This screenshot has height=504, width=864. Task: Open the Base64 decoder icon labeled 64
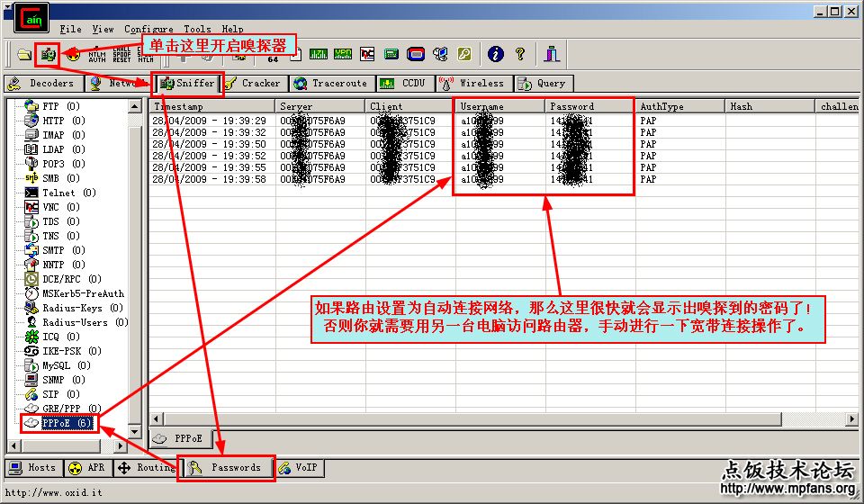click(x=273, y=58)
